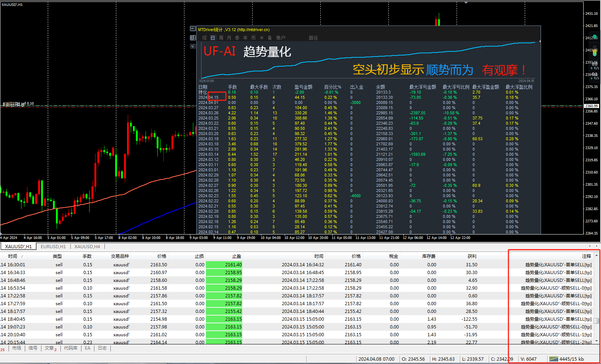Select the M tab in MTDriver panel
Image resolution: width=601 pixels, height=364 pixels.
(x=262, y=38)
